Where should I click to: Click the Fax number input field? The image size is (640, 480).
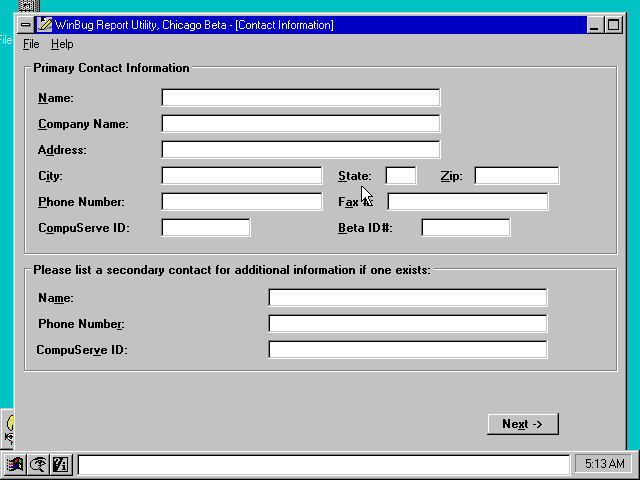(x=468, y=202)
